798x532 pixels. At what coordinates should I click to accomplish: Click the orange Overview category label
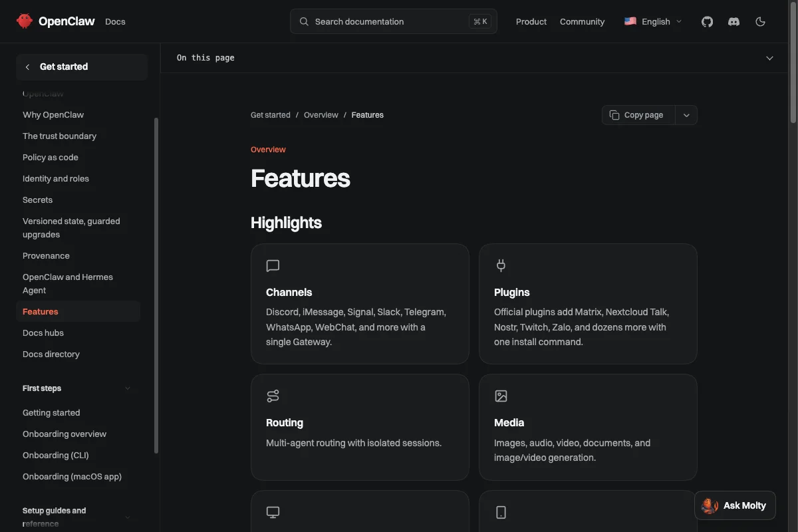point(268,150)
